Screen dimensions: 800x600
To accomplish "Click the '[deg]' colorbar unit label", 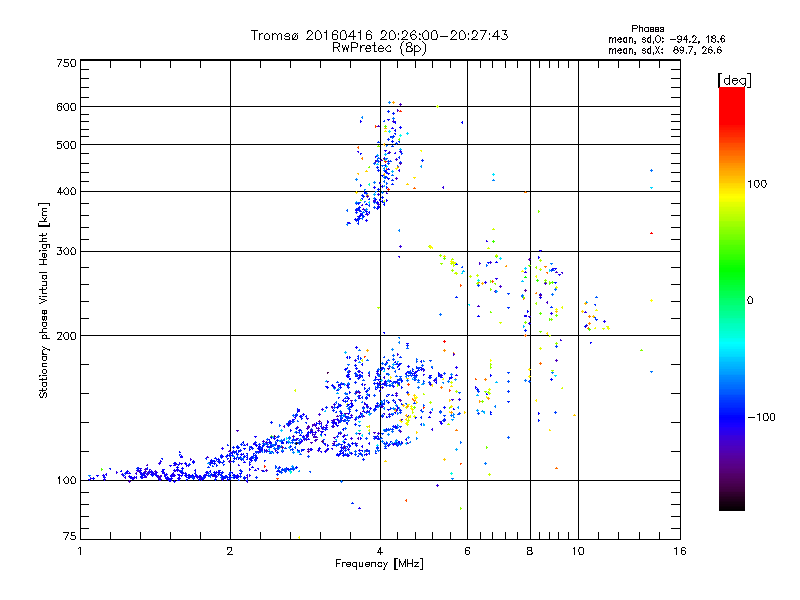I will [x=734, y=80].
